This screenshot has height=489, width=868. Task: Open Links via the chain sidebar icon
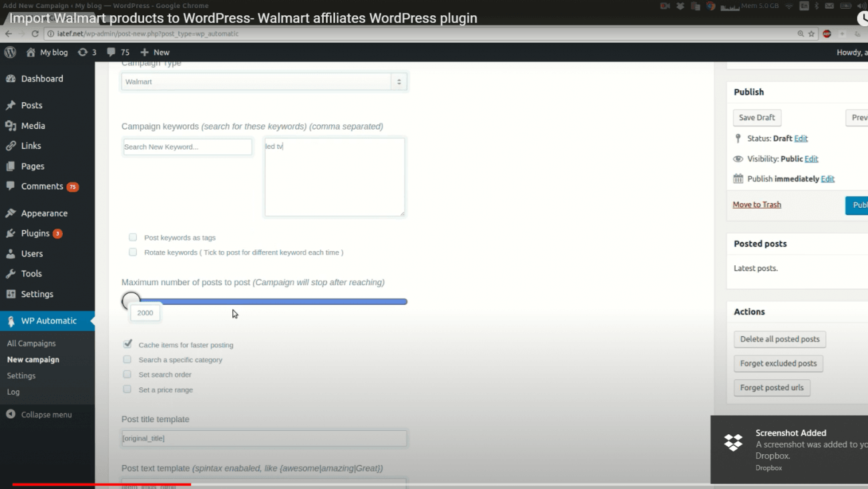click(11, 146)
